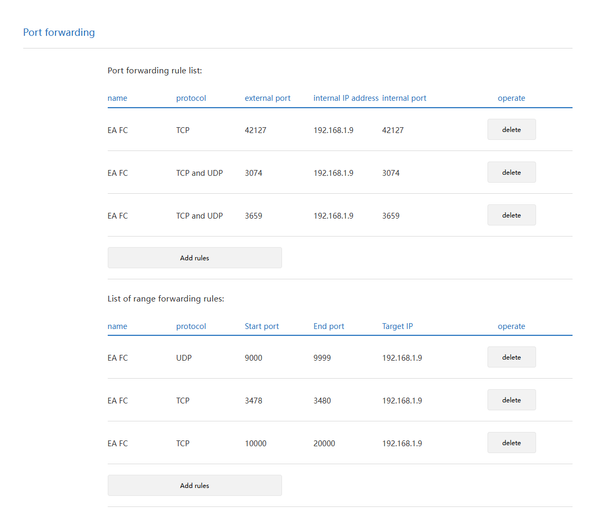Add rules to range forwarding list

194,485
